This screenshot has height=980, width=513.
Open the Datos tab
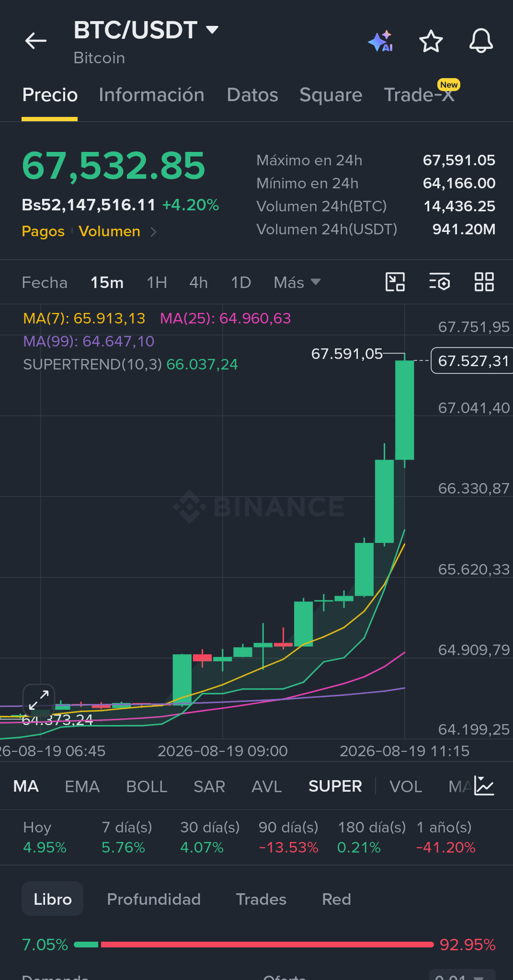(x=252, y=95)
